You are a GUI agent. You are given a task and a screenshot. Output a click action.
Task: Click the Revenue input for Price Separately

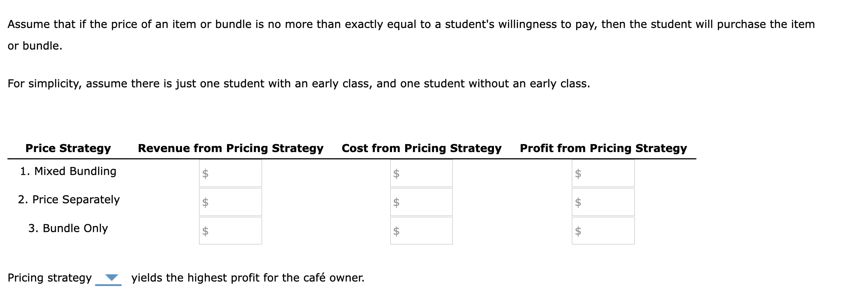tap(230, 202)
